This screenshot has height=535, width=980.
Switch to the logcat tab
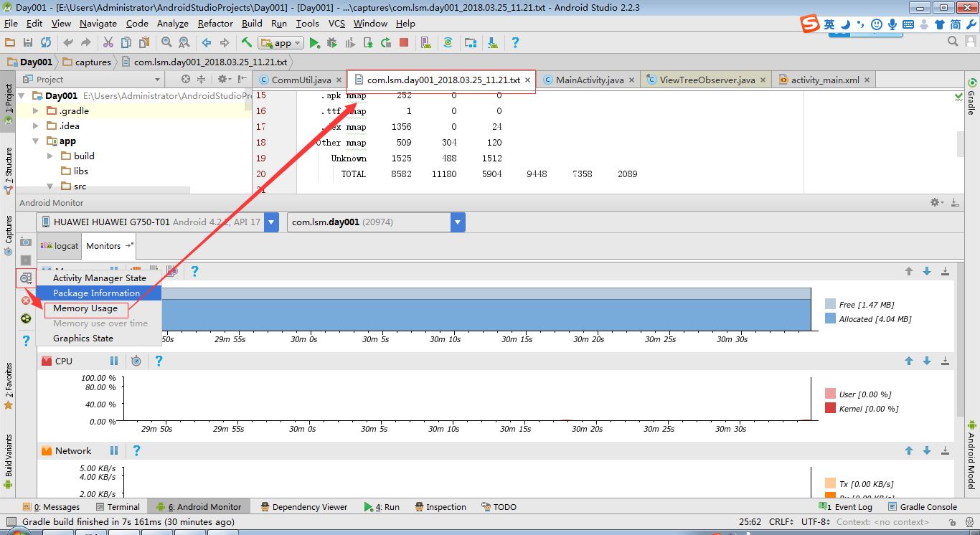click(60, 245)
